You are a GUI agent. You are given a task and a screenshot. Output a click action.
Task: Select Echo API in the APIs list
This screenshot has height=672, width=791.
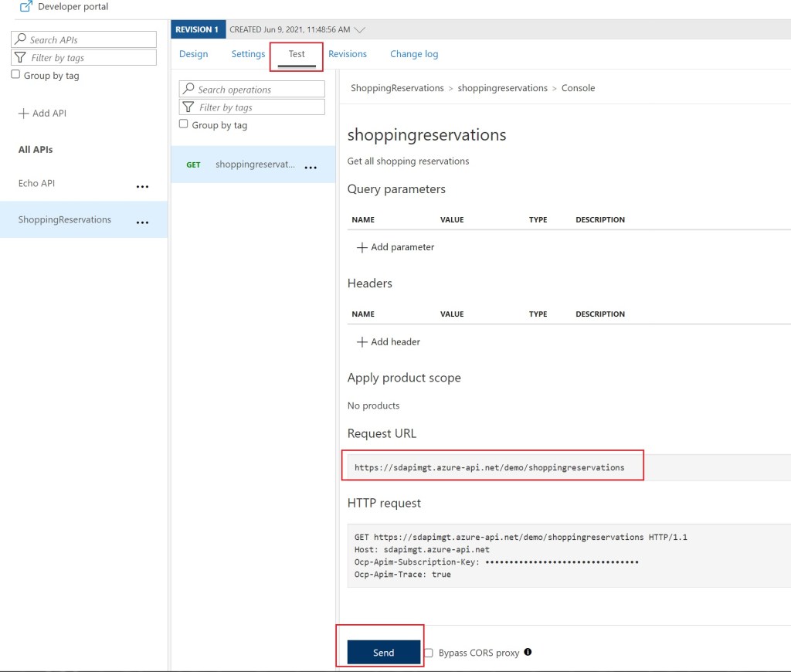[36, 184]
